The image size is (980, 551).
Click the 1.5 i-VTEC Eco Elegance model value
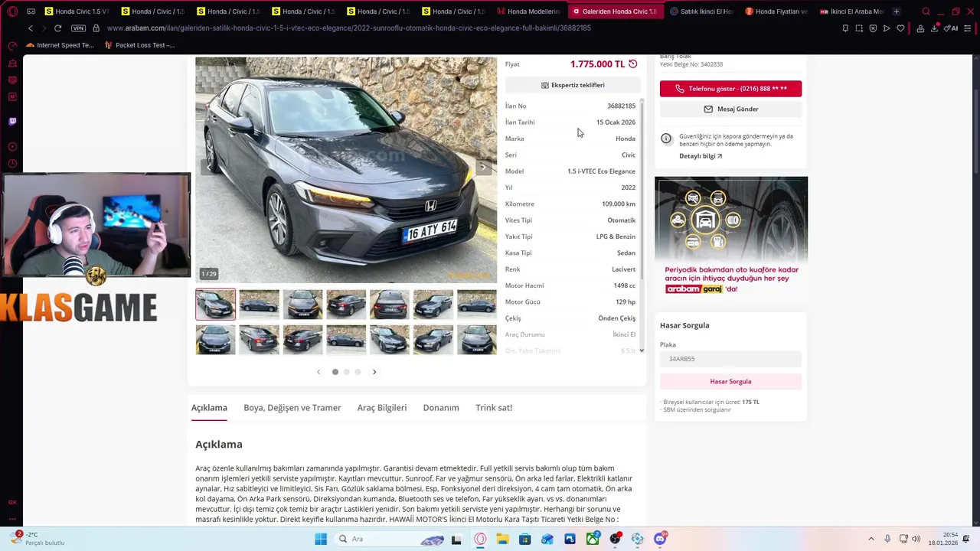click(601, 171)
